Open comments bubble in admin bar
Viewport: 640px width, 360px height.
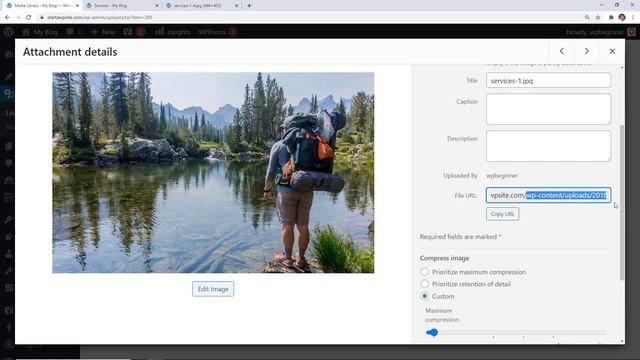coord(73,32)
